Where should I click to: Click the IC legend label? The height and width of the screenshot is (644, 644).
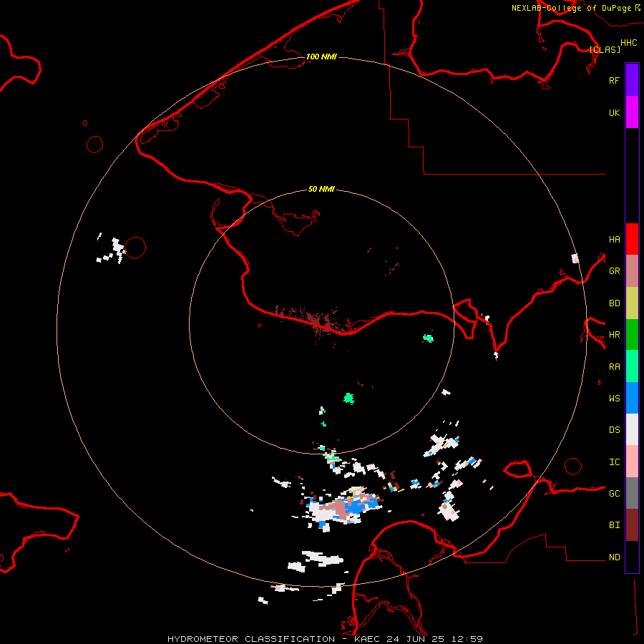click(614, 462)
